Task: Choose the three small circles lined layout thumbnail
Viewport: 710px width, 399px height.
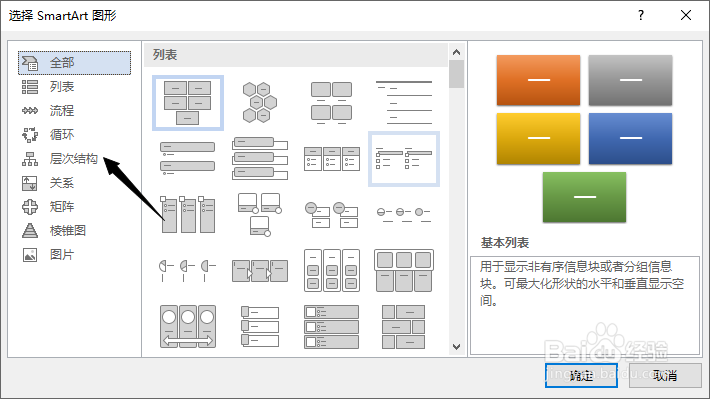Action: coord(404,214)
